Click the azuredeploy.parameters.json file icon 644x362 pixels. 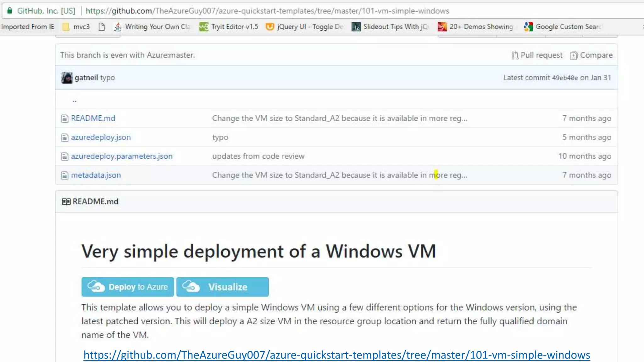65,156
